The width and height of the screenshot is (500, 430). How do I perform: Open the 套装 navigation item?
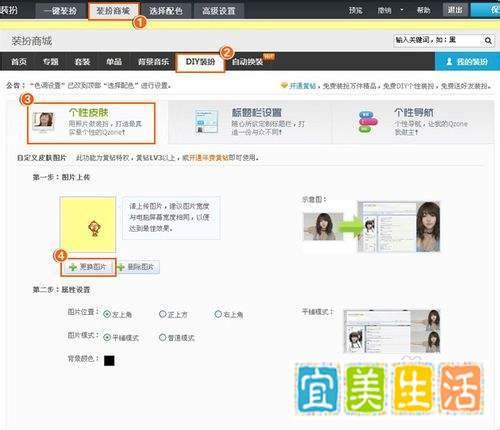coord(82,62)
